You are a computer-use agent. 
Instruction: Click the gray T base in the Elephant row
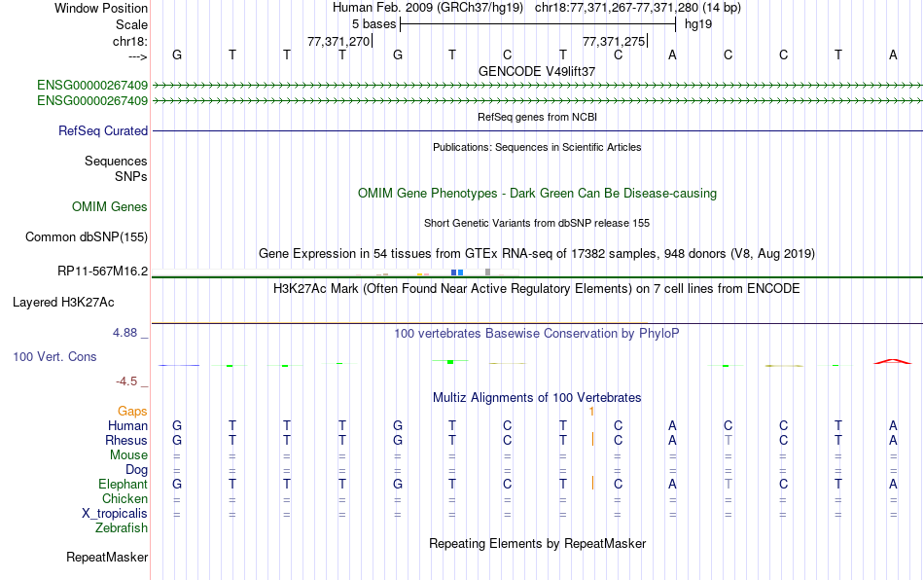[729, 484]
